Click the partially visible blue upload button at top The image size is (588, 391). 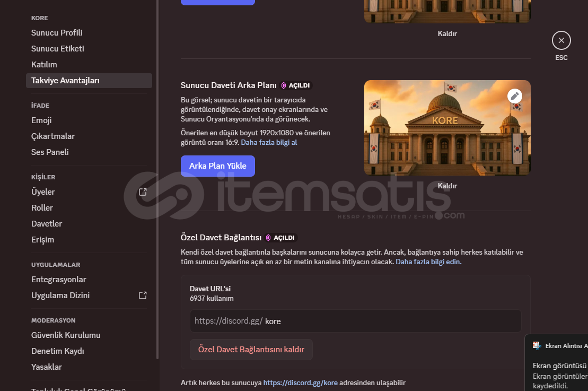coord(218,2)
